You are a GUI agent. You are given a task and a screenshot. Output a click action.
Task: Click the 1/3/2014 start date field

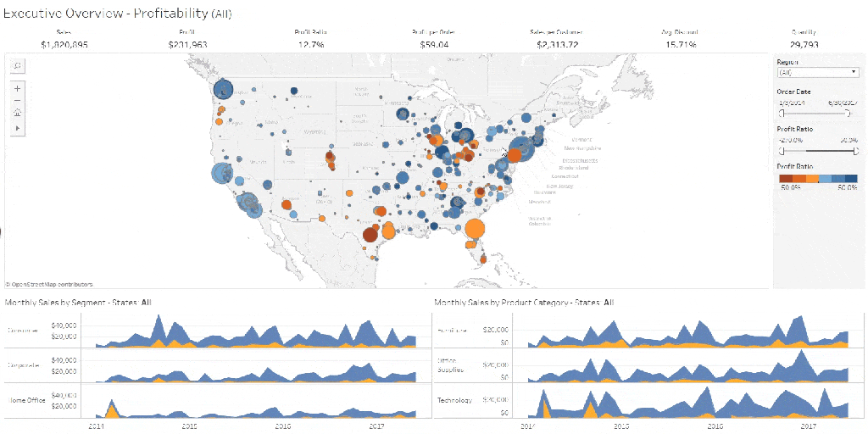click(792, 103)
